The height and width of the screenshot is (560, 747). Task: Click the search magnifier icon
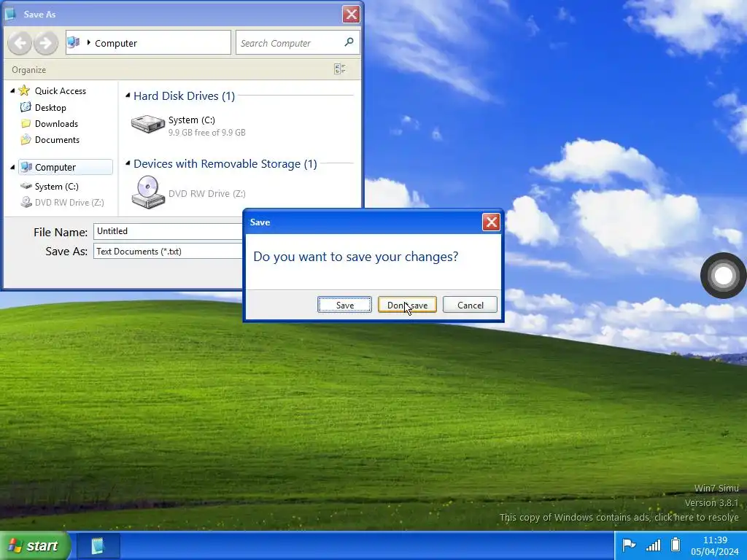[349, 42]
